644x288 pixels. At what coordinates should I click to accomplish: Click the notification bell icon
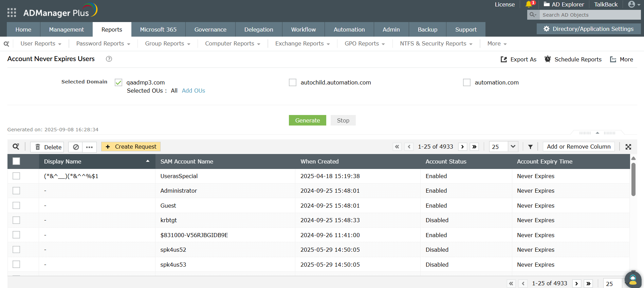[529, 4]
